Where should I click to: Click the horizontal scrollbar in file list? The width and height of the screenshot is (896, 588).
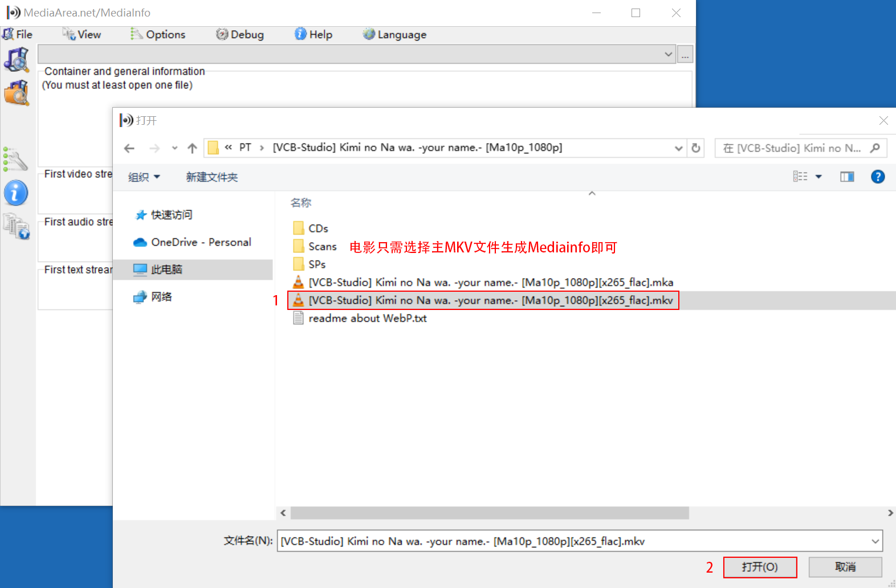pyautogui.click(x=489, y=513)
